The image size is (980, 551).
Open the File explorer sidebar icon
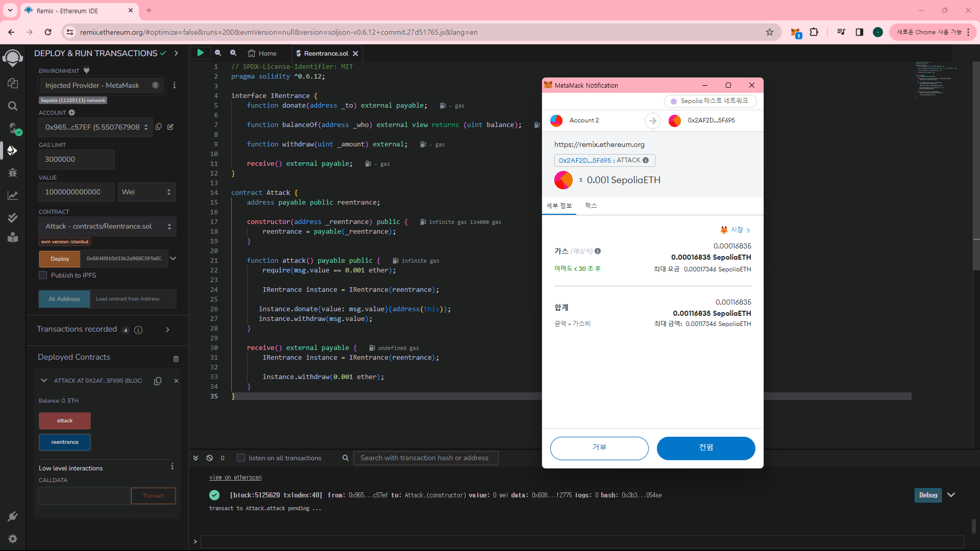pyautogui.click(x=13, y=83)
